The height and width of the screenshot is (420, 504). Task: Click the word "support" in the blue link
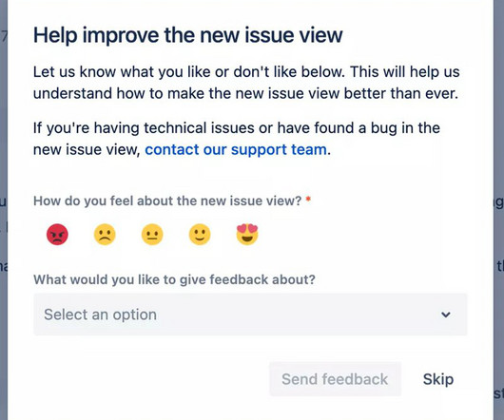pos(259,150)
